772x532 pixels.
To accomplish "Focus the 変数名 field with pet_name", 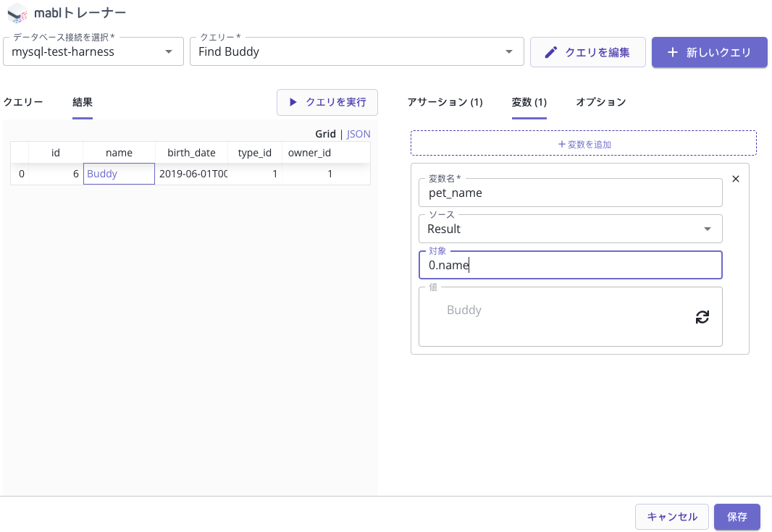I will pos(570,193).
